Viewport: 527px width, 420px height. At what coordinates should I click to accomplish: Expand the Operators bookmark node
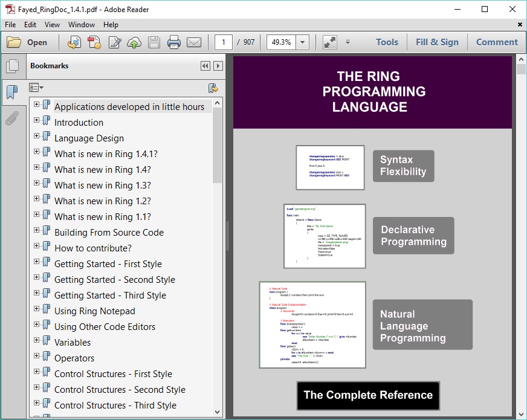37,356
